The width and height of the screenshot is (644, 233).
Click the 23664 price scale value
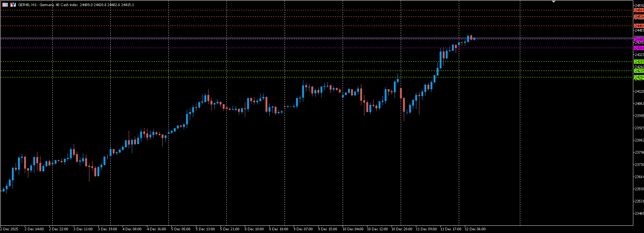639,177
